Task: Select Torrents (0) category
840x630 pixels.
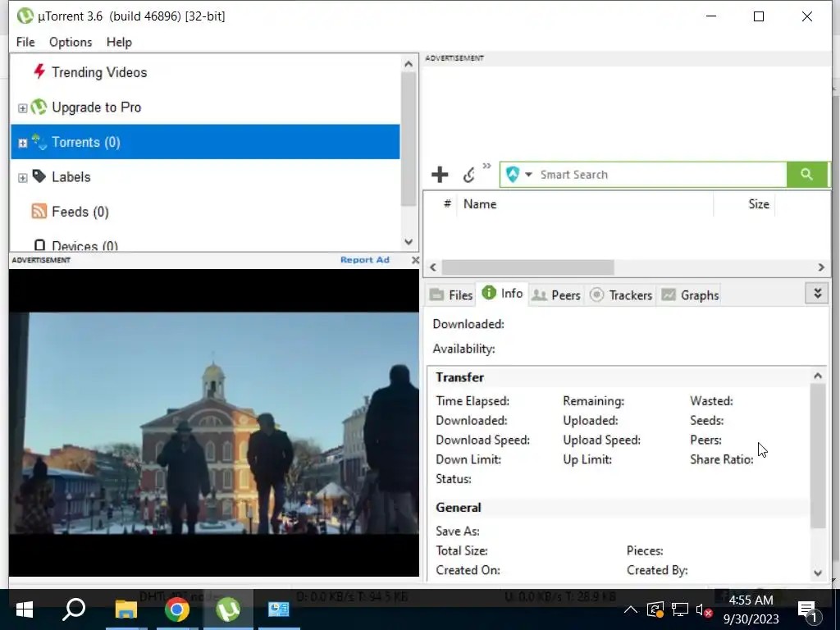Action: coord(205,142)
